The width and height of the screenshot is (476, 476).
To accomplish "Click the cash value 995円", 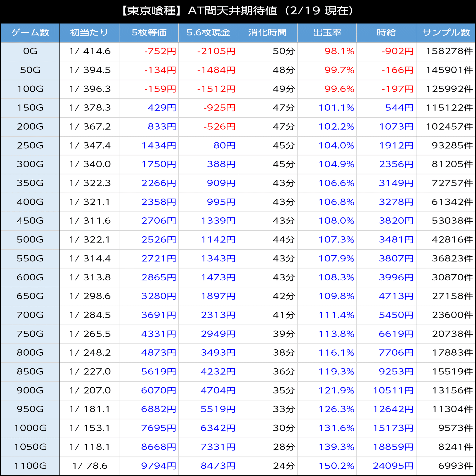I will click(x=221, y=202).
